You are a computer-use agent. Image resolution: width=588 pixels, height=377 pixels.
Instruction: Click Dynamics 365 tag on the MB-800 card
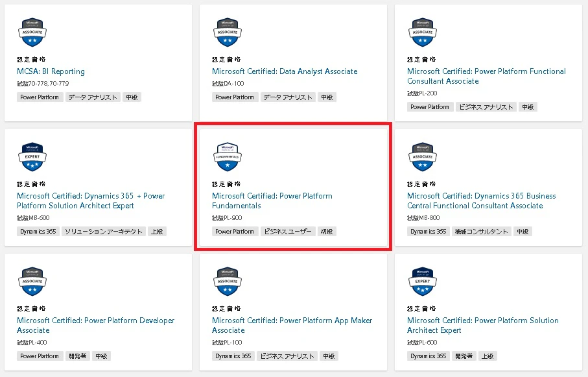coord(429,232)
